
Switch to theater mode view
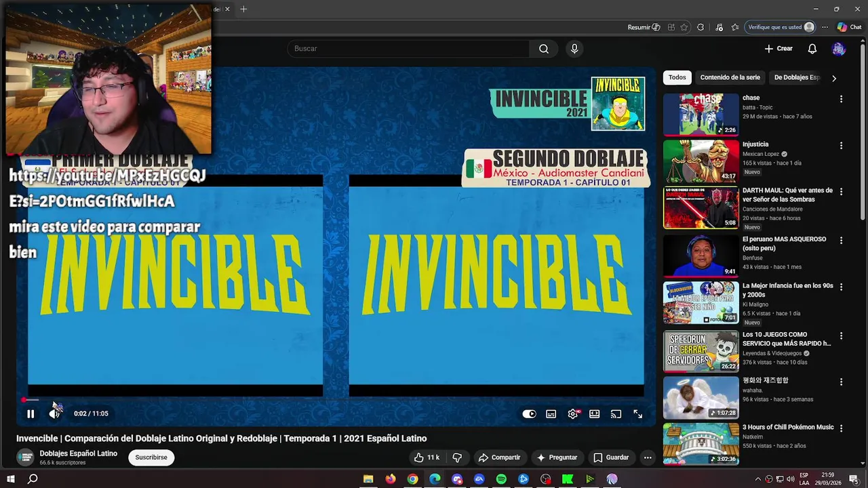(x=595, y=413)
